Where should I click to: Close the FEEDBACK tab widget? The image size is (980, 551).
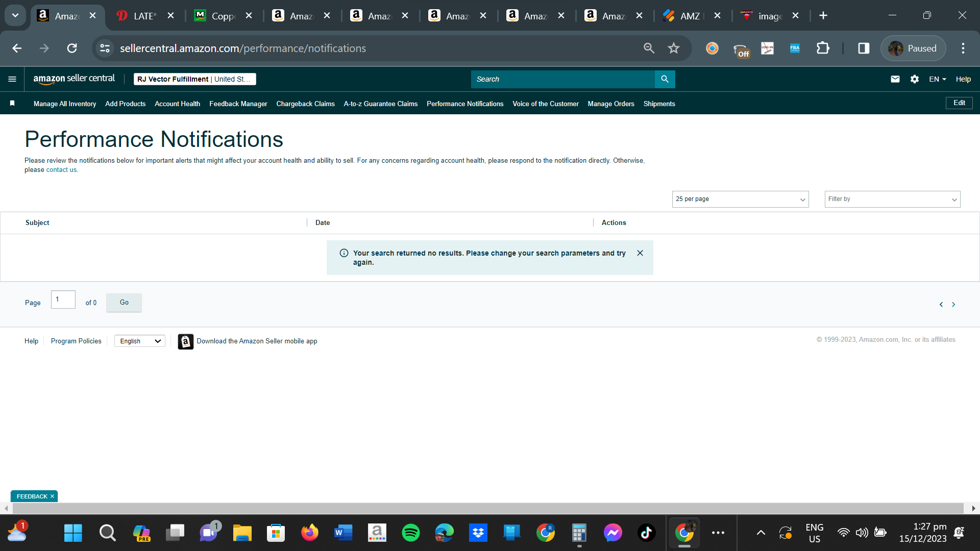tap(52, 496)
